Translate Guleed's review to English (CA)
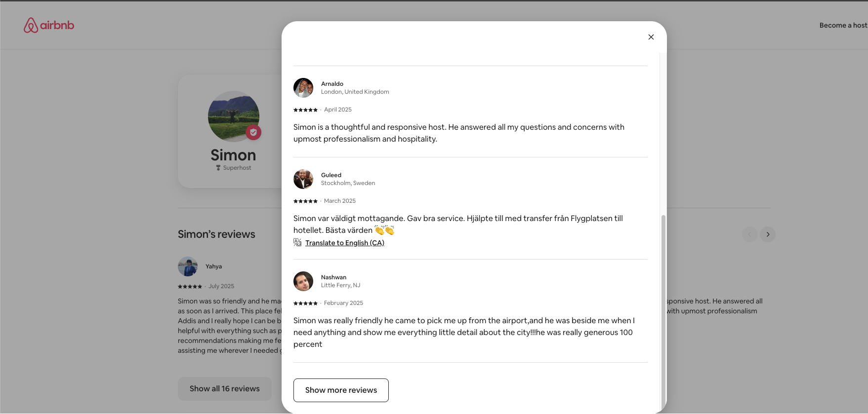Screen dimensions: 868x414 (x=344, y=243)
